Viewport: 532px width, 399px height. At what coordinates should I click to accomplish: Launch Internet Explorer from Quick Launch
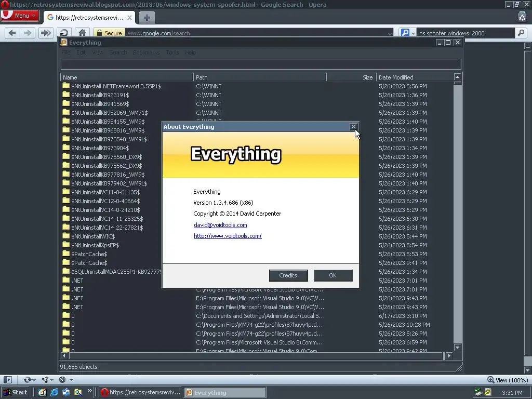[x=54, y=392]
